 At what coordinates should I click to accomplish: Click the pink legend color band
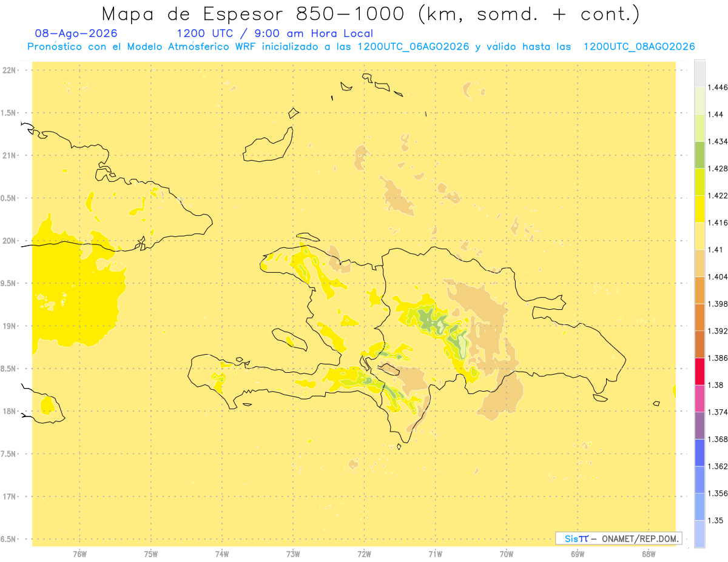pyautogui.click(x=699, y=398)
